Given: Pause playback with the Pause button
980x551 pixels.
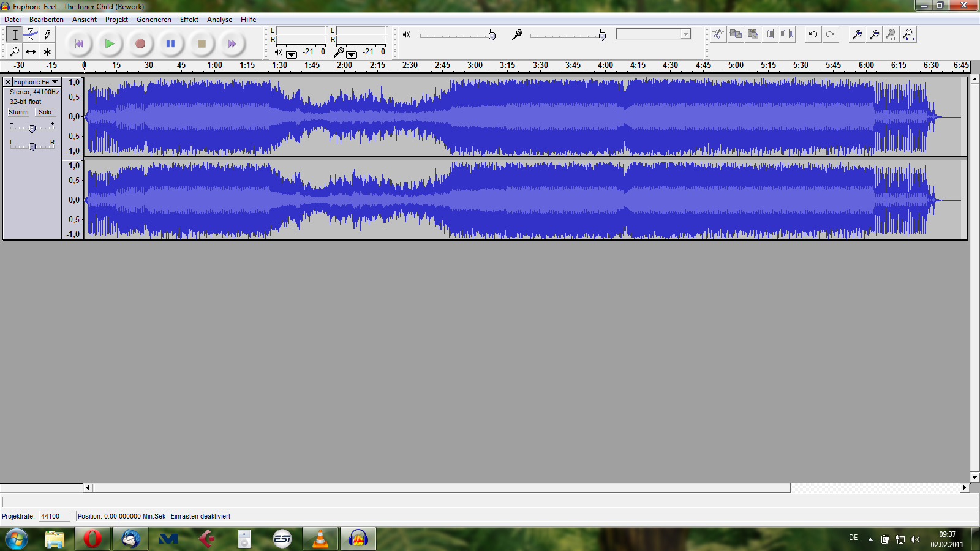Looking at the screenshot, I should (171, 43).
